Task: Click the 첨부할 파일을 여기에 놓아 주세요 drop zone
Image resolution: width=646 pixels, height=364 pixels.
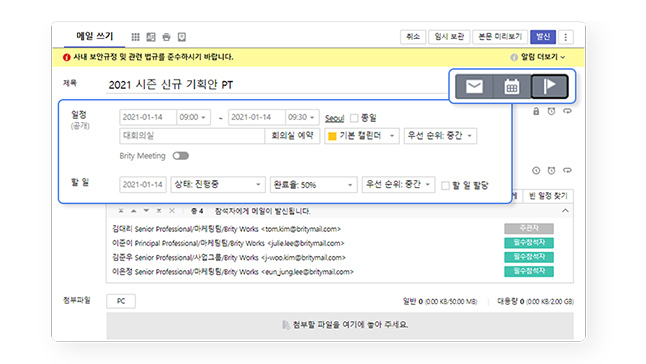Action: [340, 325]
